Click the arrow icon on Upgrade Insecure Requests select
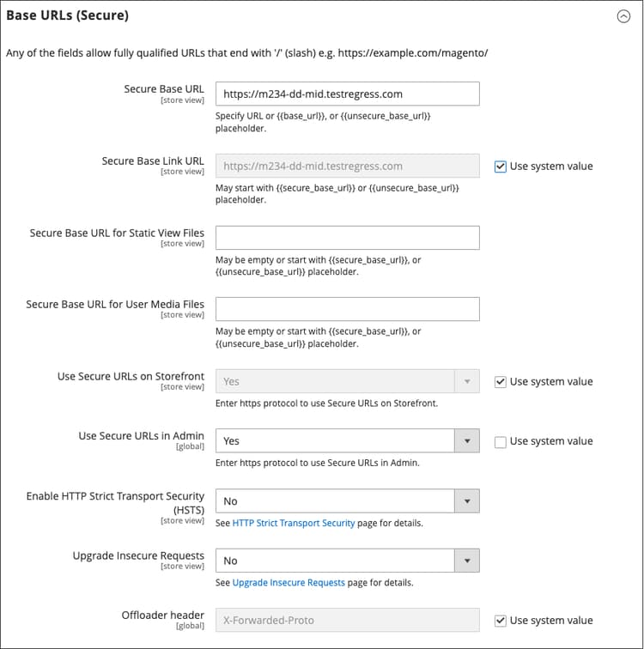Screen dimensions: 644x649 pos(466,561)
